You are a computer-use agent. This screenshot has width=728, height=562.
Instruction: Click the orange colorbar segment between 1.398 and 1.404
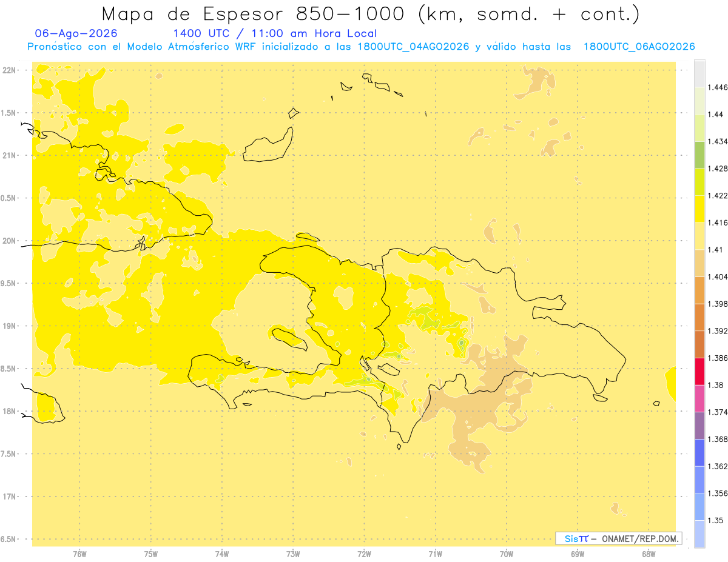click(x=699, y=290)
